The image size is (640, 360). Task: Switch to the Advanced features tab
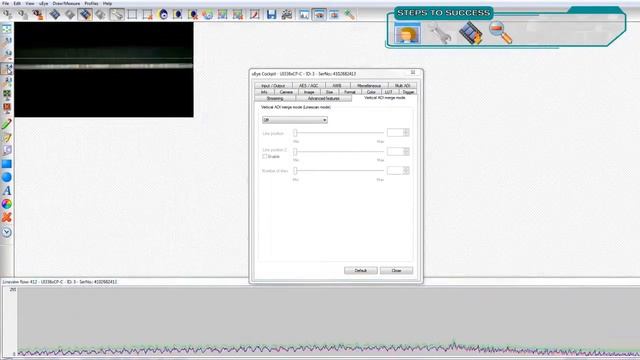(x=324, y=99)
